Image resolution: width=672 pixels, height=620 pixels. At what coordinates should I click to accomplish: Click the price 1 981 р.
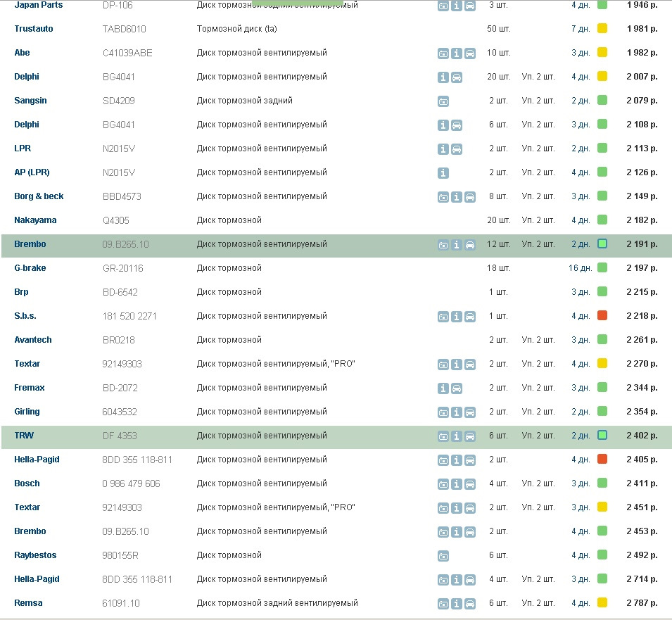tap(642, 29)
